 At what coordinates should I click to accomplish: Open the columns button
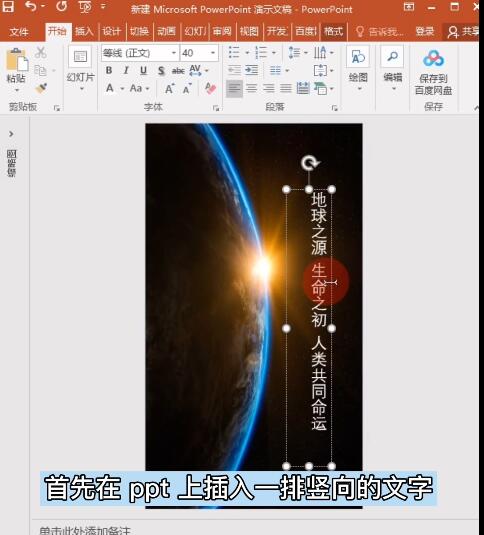[279, 71]
